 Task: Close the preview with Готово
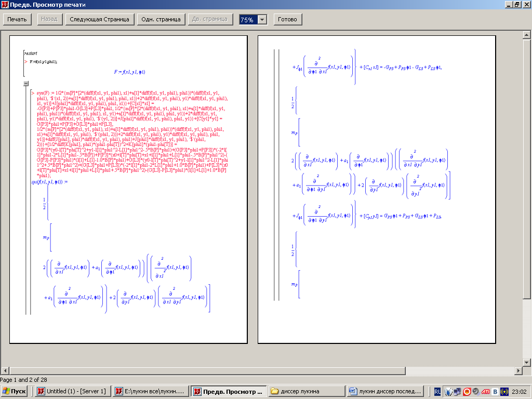[x=287, y=19]
